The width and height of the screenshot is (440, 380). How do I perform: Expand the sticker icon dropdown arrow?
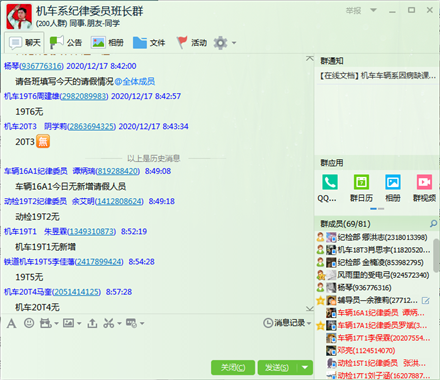point(56,323)
